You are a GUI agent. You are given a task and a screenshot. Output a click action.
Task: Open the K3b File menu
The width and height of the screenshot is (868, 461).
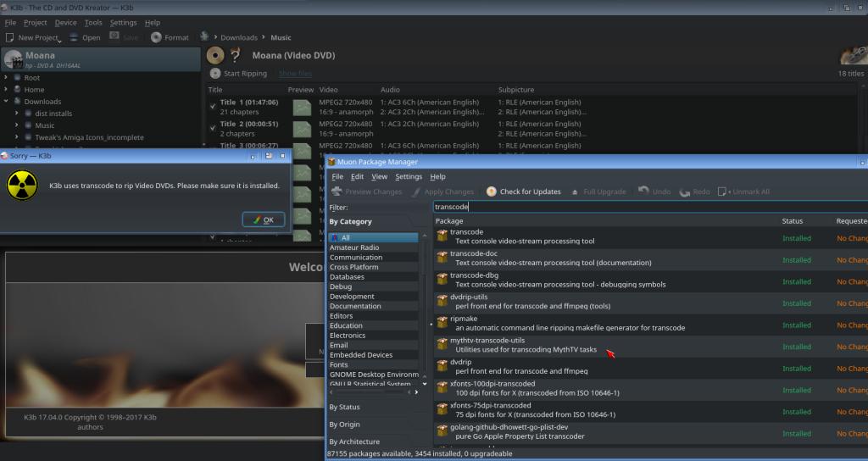coord(10,23)
